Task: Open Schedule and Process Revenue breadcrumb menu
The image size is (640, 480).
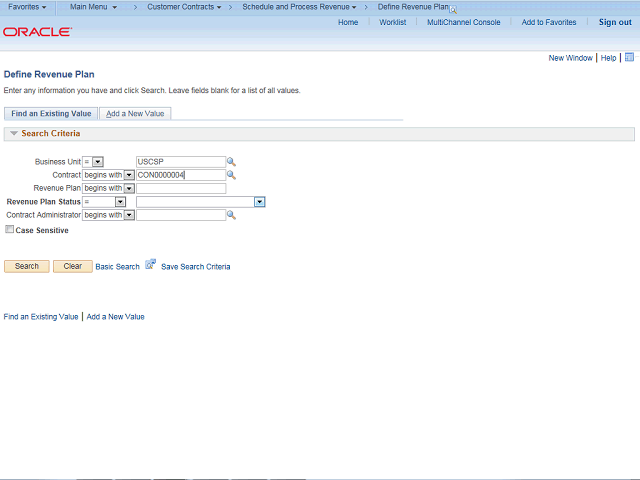Action: click(299, 7)
